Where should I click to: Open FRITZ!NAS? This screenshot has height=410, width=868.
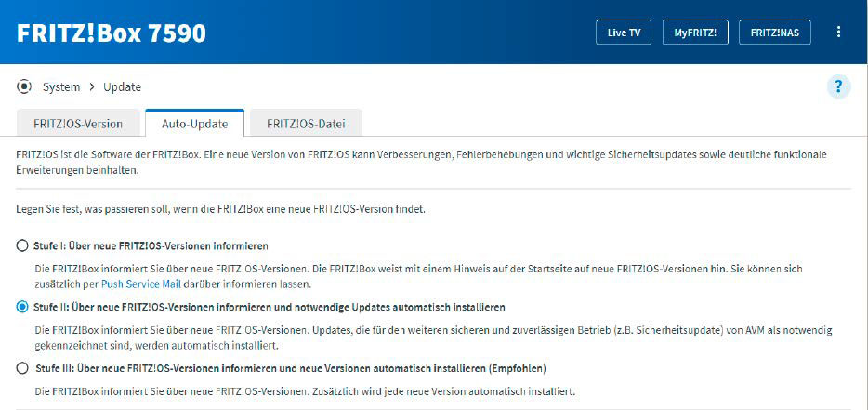point(774,33)
